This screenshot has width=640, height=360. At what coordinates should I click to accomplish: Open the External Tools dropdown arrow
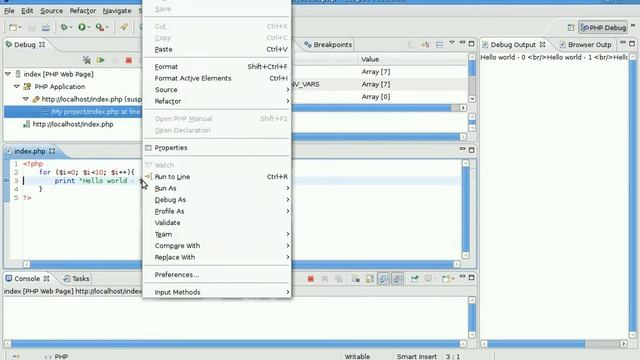(x=107, y=28)
